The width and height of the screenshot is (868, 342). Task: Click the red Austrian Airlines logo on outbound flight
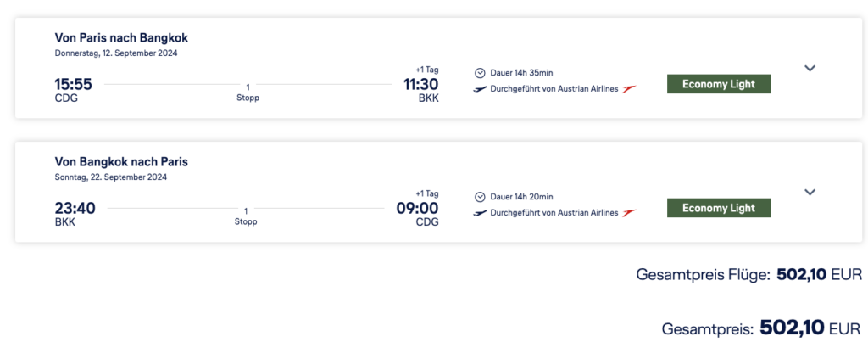click(x=628, y=89)
